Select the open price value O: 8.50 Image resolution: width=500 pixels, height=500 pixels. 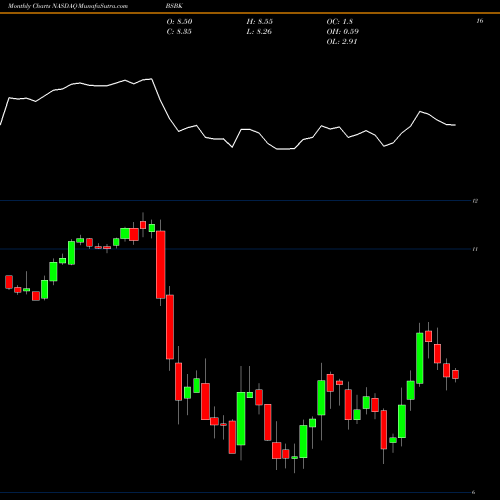click(x=179, y=22)
